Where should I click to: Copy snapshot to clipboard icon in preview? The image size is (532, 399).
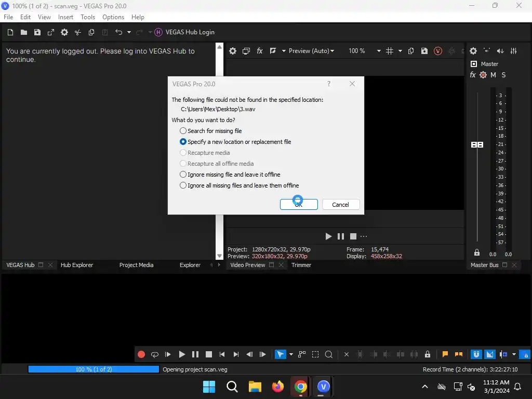click(411, 51)
